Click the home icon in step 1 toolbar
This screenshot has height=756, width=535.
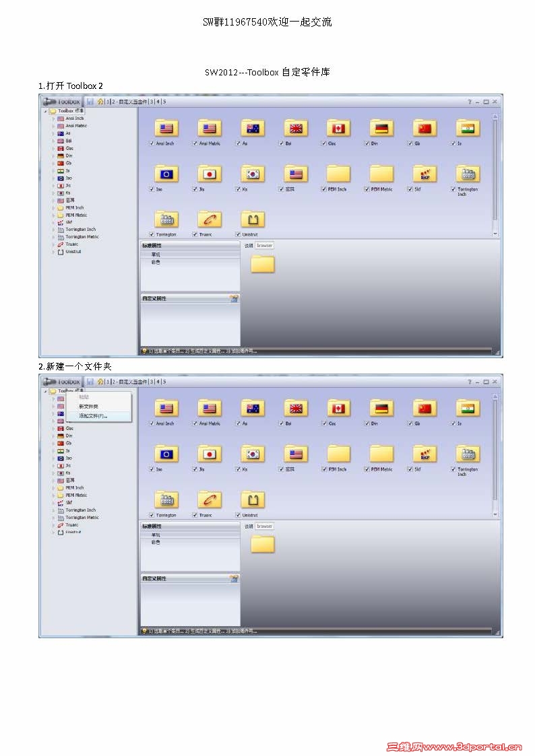click(100, 101)
